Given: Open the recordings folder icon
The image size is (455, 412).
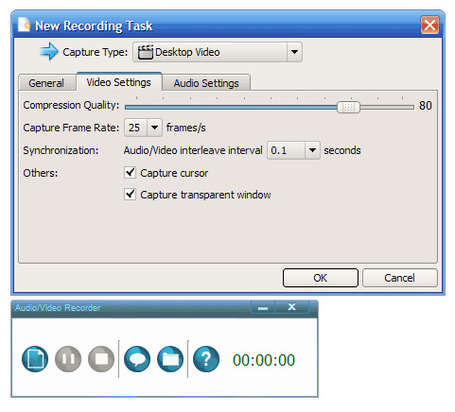Looking at the screenshot, I should (170, 359).
